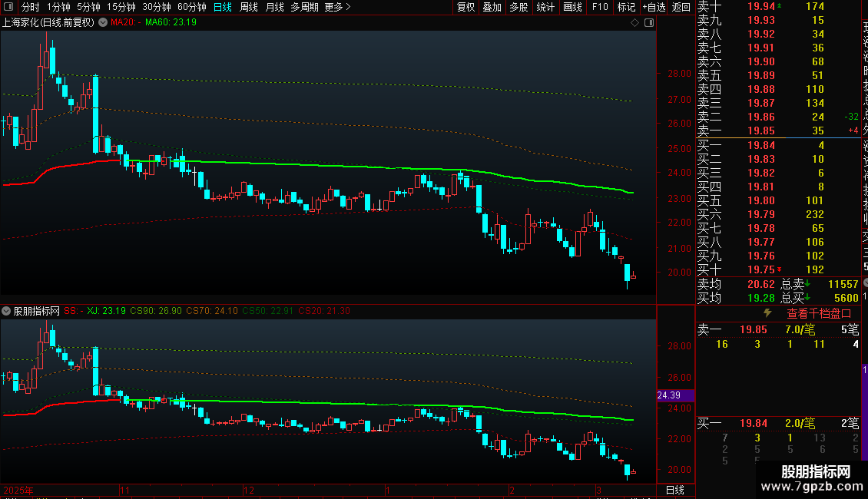Image resolution: width=868 pixels, height=499 pixels.
Task: Open the indicator menu circle before 股朋指标网
Action: click(6, 311)
